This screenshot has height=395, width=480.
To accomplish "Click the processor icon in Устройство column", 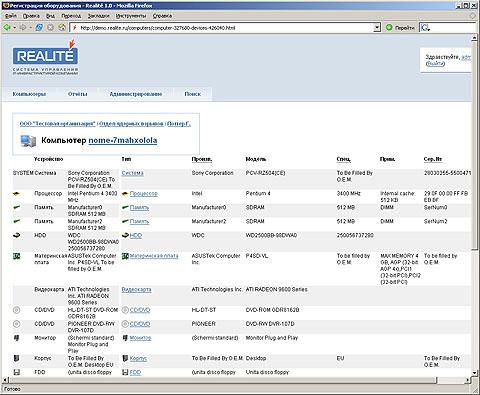I will [x=16, y=194].
